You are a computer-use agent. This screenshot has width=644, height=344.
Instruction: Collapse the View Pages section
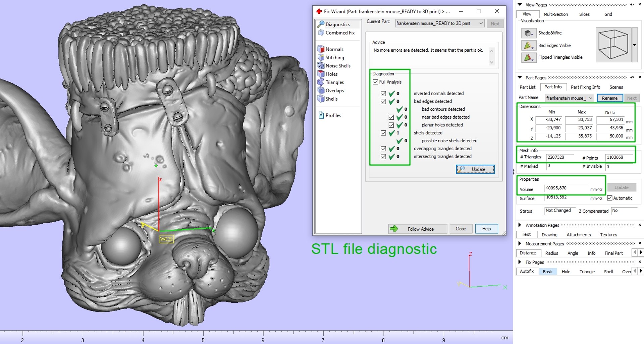pyautogui.click(x=520, y=5)
